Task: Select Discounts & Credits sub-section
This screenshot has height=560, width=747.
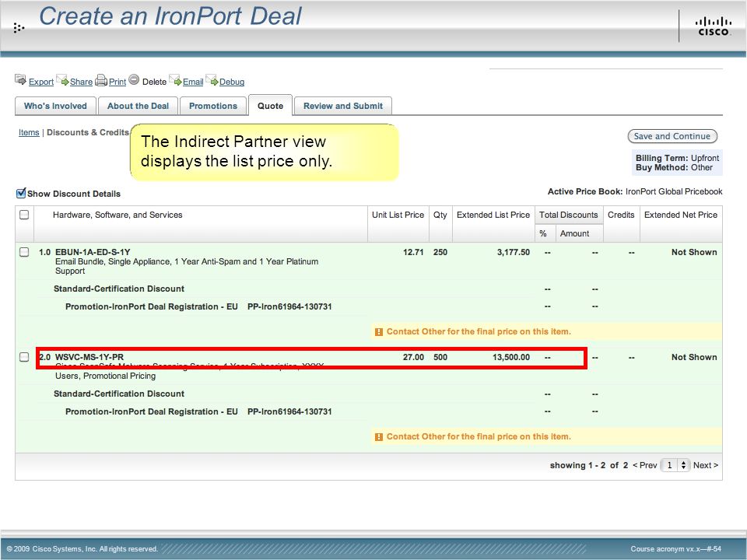Action: [88, 132]
